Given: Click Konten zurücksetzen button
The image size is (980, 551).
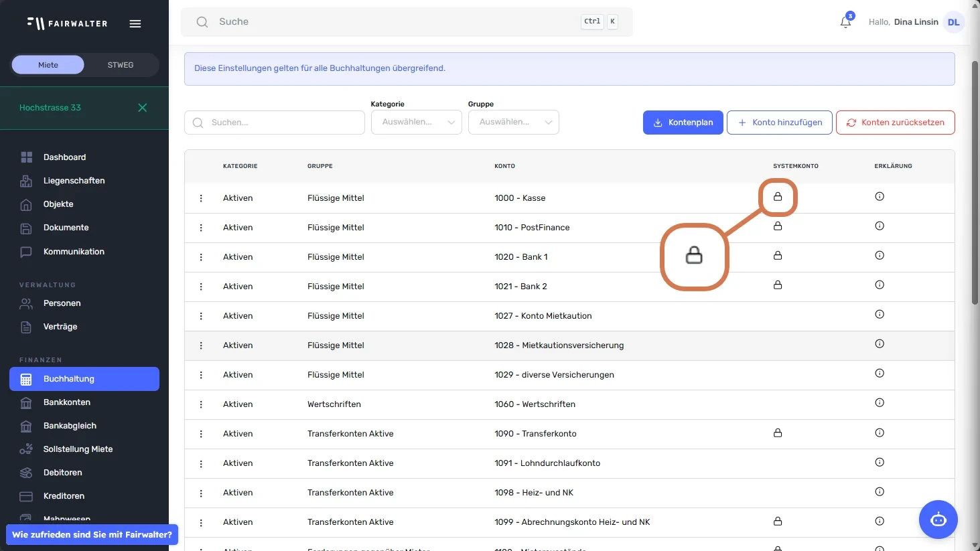Looking at the screenshot, I should (896, 123).
